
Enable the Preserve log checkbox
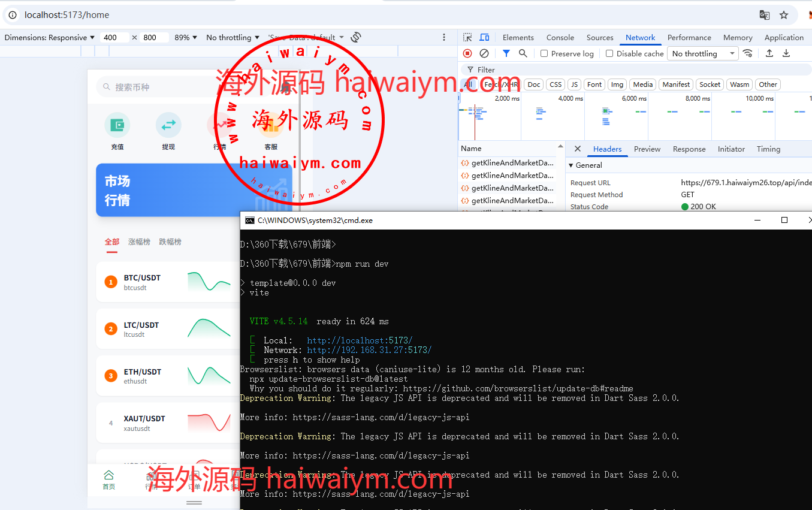click(x=544, y=53)
